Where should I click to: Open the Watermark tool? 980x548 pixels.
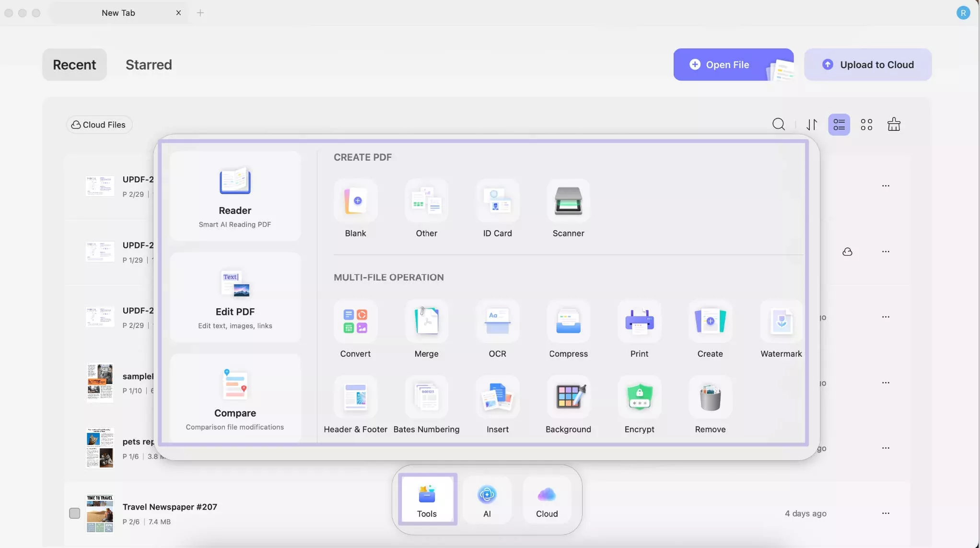pos(781,322)
